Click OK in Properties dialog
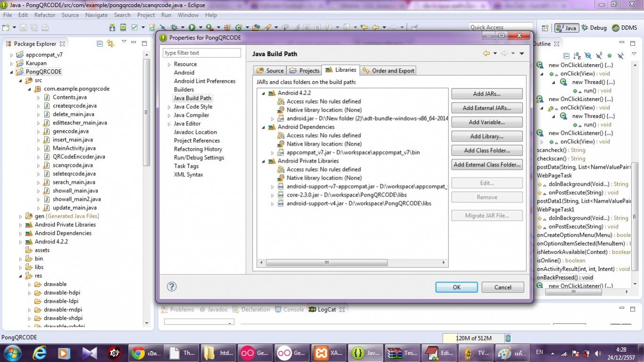The width and height of the screenshot is (644, 362). (x=456, y=287)
